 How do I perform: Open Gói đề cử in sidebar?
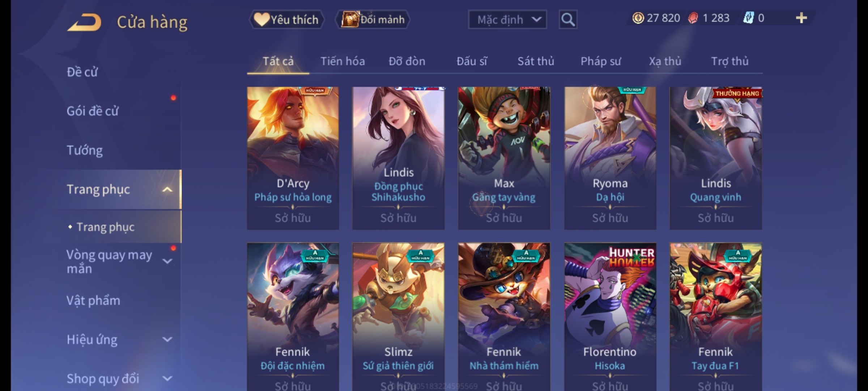tap(93, 111)
